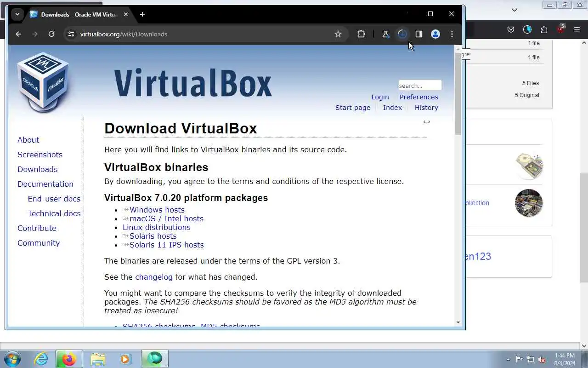Viewport: 588px width, 368px height.
Task: Click Chrome page scrollbar down arrow
Action: tap(458, 322)
